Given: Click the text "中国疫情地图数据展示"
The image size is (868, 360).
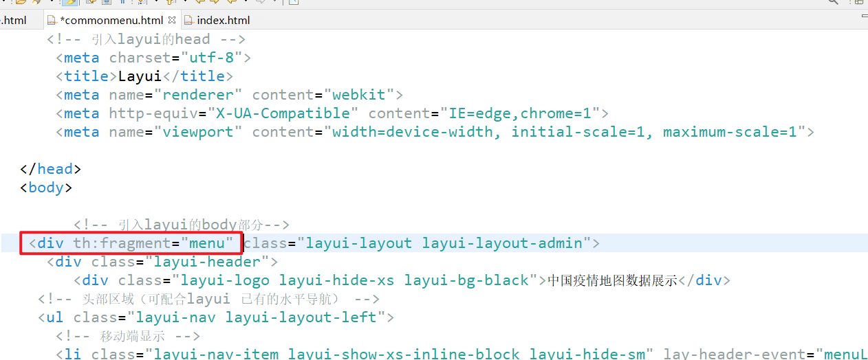Looking at the screenshot, I should tap(612, 280).
